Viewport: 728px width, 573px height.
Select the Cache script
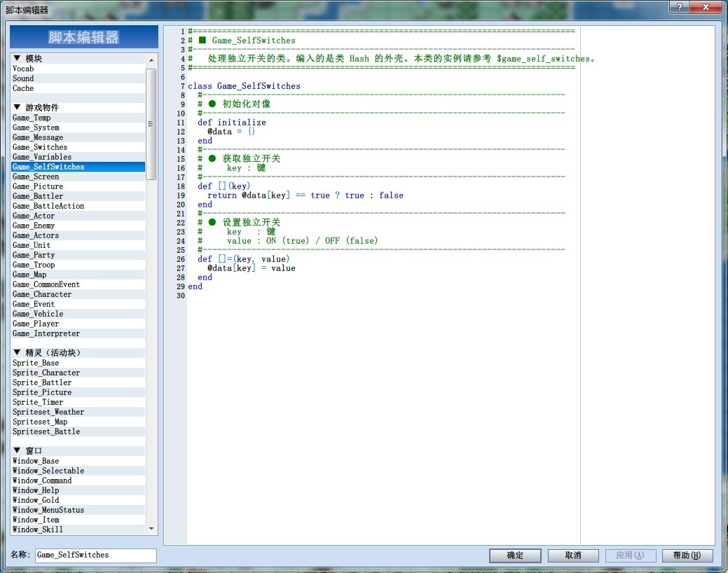click(x=78, y=88)
